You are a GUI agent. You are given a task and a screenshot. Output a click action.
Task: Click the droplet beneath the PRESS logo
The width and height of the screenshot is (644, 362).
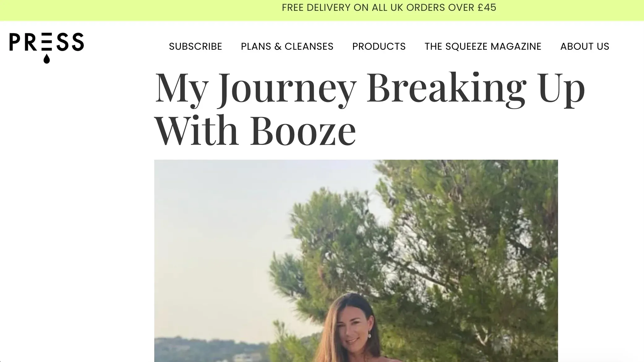(x=46, y=59)
